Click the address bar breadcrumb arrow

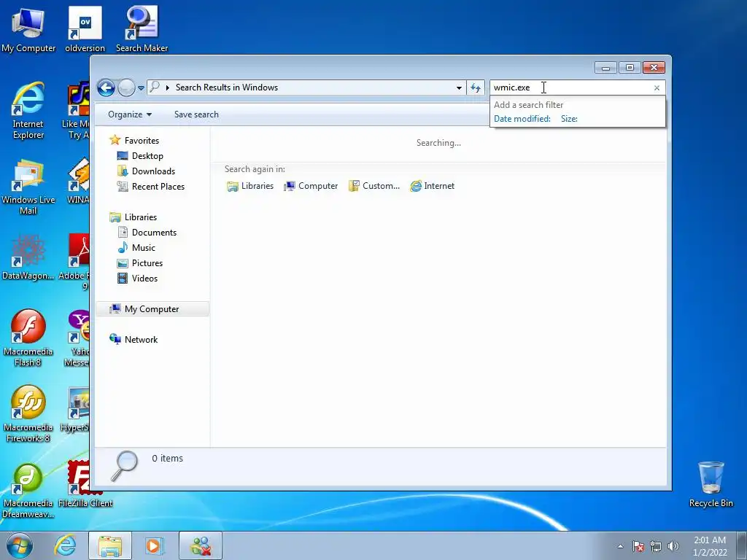click(168, 87)
